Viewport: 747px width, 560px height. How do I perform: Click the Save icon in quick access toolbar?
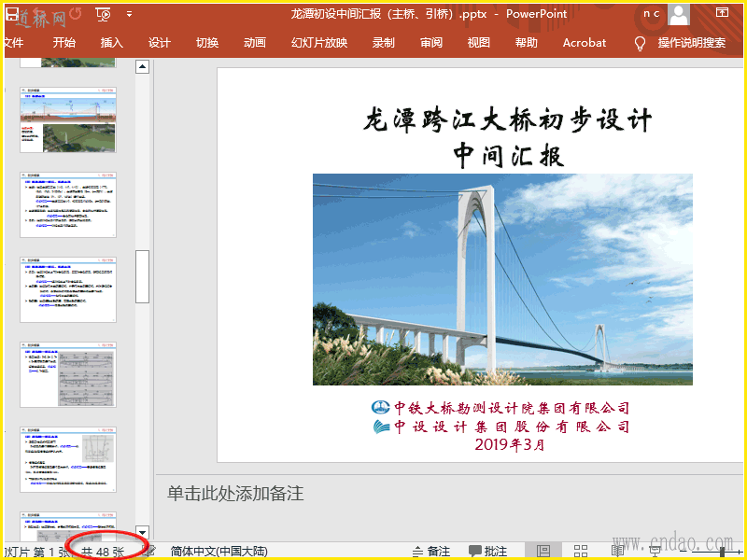click(11, 14)
